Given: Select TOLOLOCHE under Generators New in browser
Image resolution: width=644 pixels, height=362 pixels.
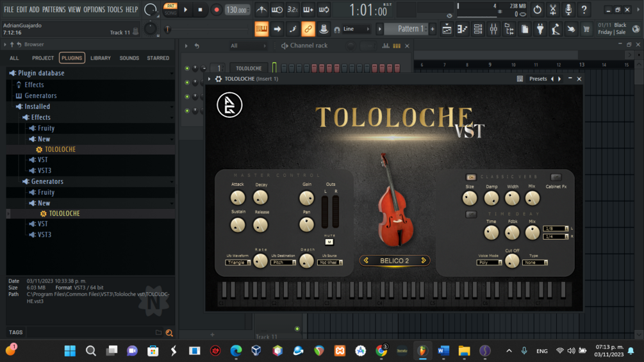Looking at the screenshot, I should pos(64,213).
